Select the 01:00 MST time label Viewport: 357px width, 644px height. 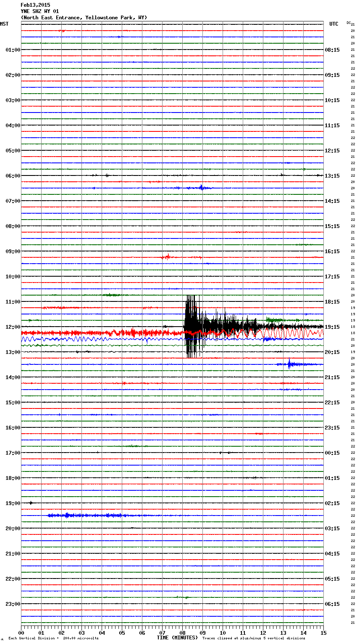click(x=13, y=50)
